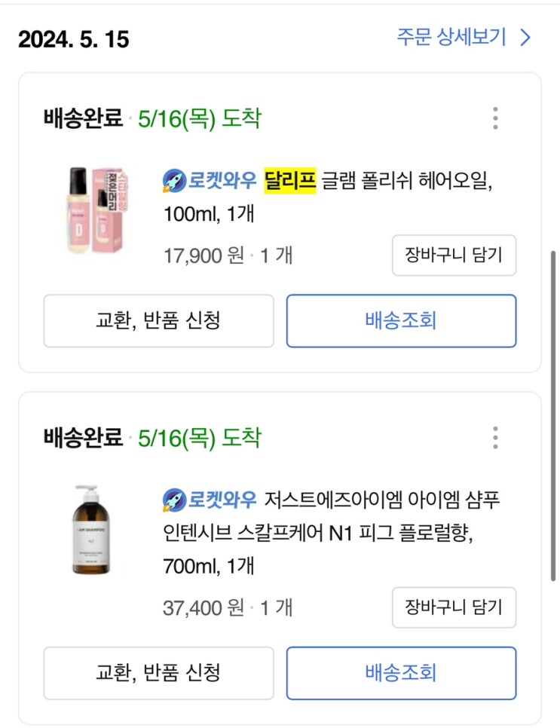Image resolution: width=560 pixels, height=728 pixels.
Task: Open the 주문 상세보기 order details link
Action: click(451, 38)
